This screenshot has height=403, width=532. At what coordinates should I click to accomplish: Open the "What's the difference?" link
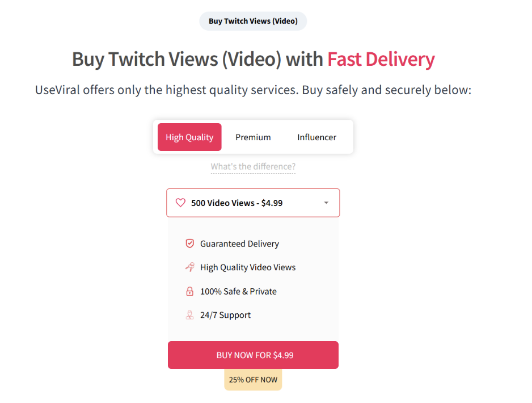(x=253, y=166)
